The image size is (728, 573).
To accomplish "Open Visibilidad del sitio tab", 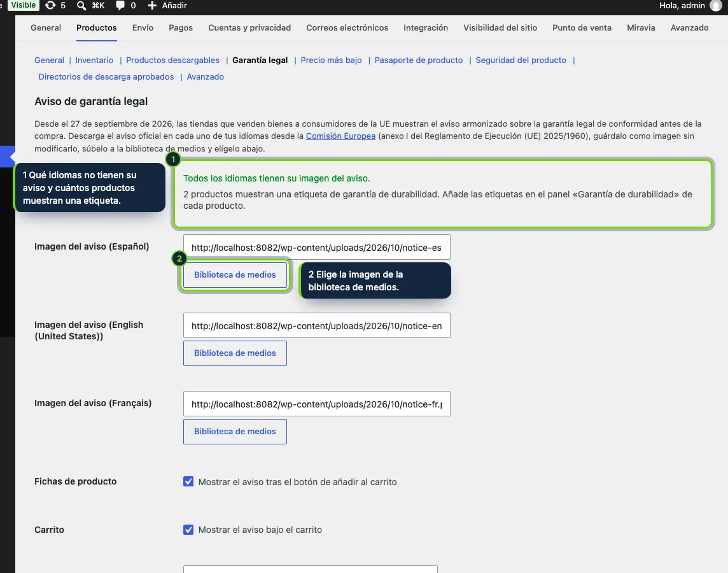I will point(500,28).
